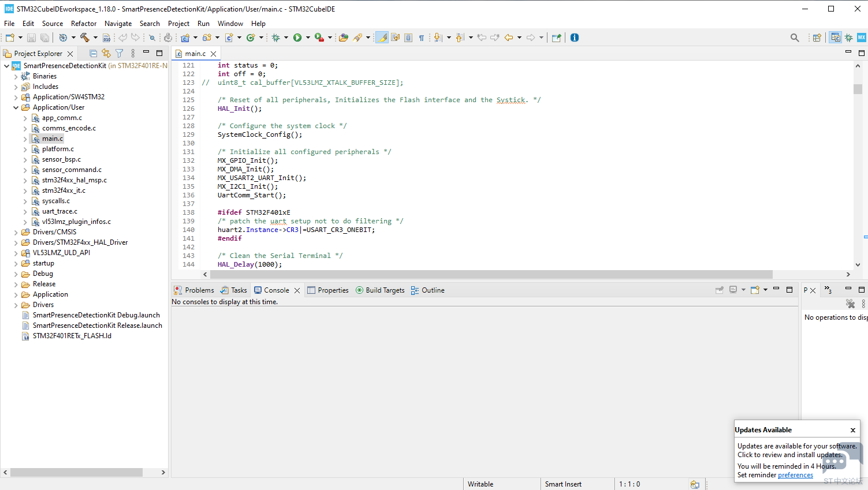Collapse the Application/User folder

[16, 107]
